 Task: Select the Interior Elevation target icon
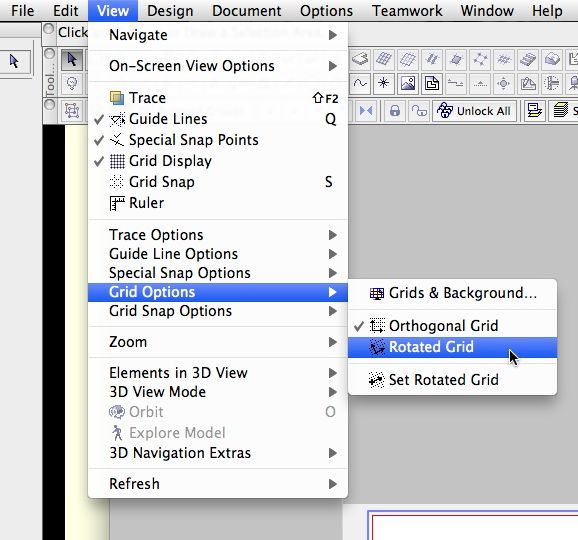coord(504,83)
